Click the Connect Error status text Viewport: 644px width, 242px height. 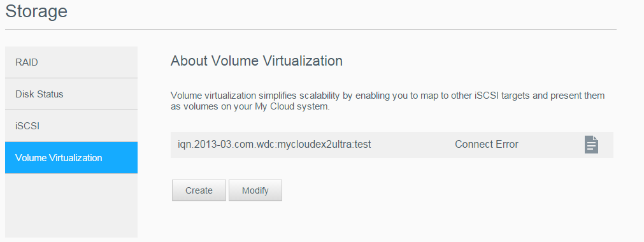486,145
